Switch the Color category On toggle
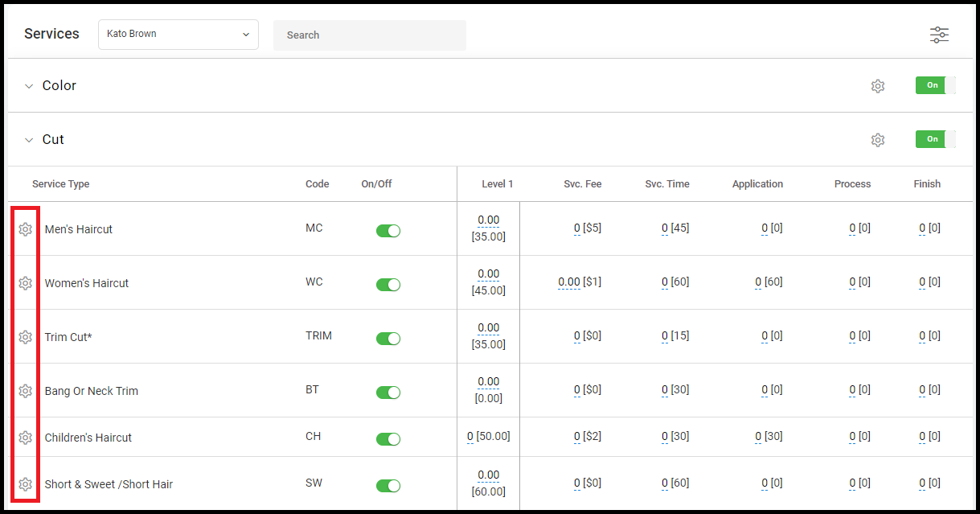The height and width of the screenshot is (514, 980). tap(936, 85)
